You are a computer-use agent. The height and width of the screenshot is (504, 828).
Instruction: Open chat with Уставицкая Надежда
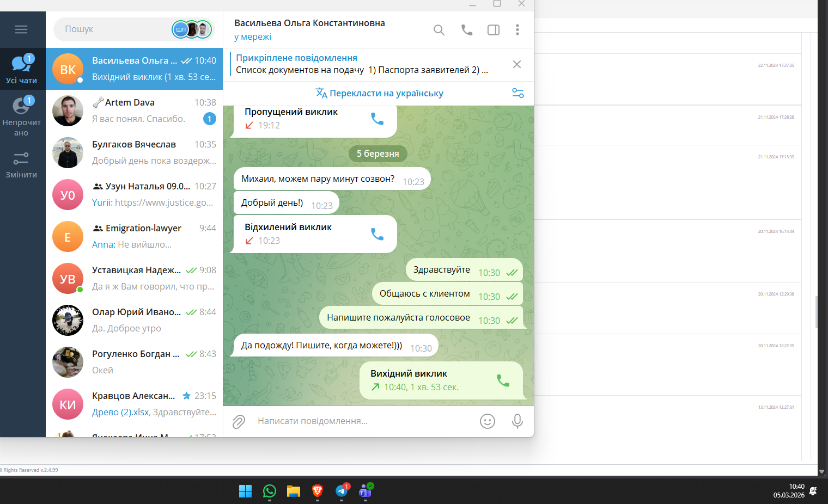click(x=135, y=278)
